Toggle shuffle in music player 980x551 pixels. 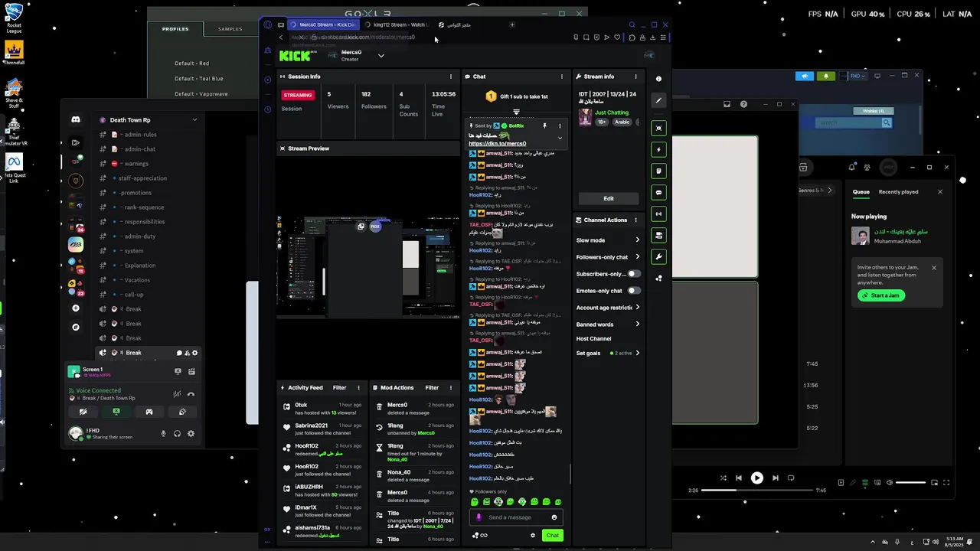(724, 478)
